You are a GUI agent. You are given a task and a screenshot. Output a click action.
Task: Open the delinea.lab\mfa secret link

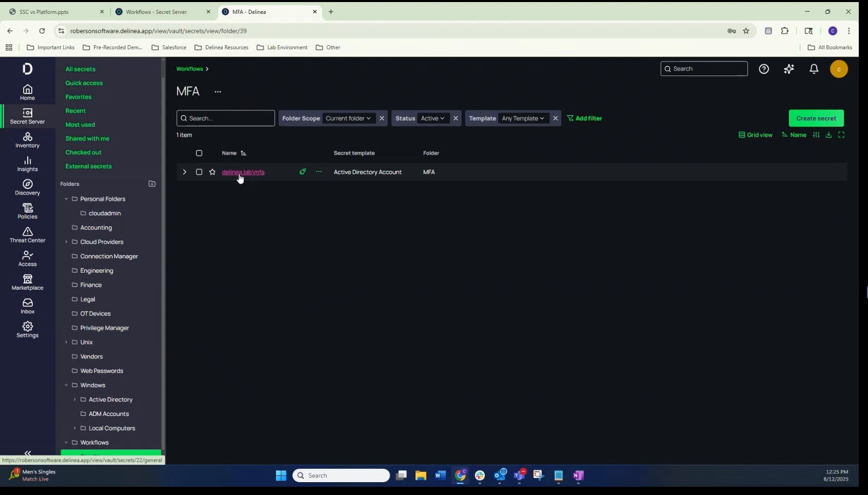(x=244, y=172)
